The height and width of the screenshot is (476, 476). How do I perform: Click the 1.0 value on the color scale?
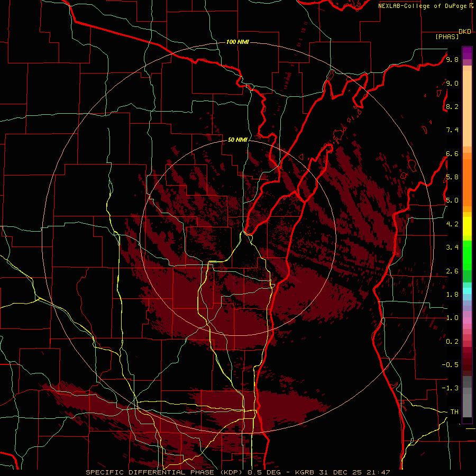coord(452,318)
